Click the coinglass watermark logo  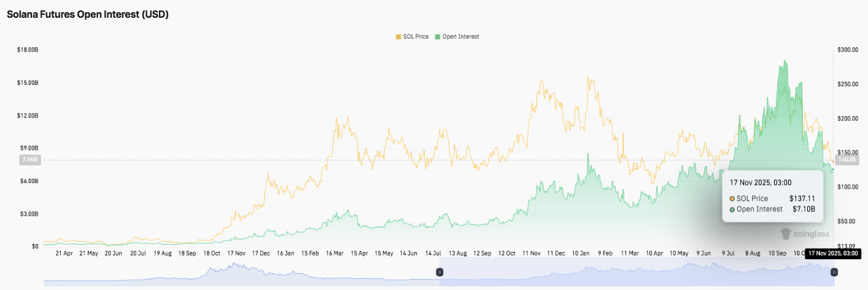pos(805,233)
